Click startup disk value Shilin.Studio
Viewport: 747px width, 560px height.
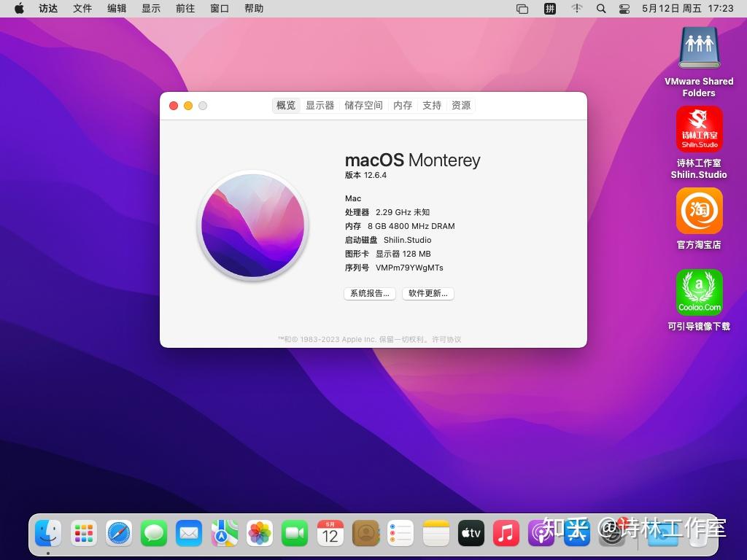coord(407,240)
